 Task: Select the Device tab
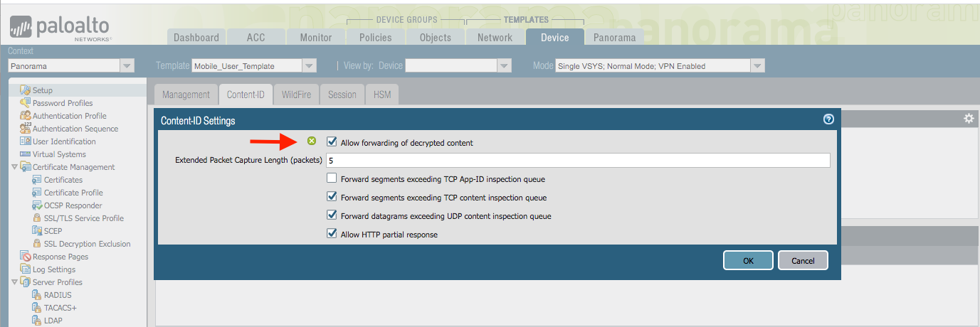[x=554, y=38]
